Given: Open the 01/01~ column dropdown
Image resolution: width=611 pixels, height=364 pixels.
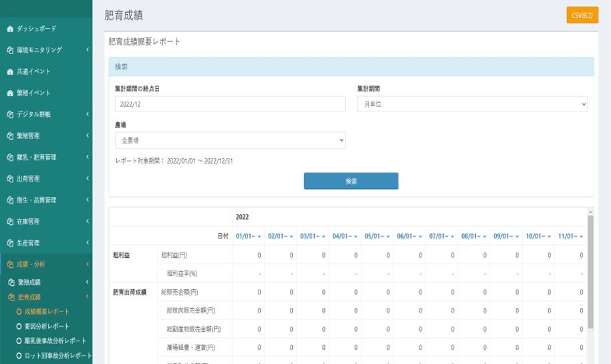Looking at the screenshot, I should point(259,236).
